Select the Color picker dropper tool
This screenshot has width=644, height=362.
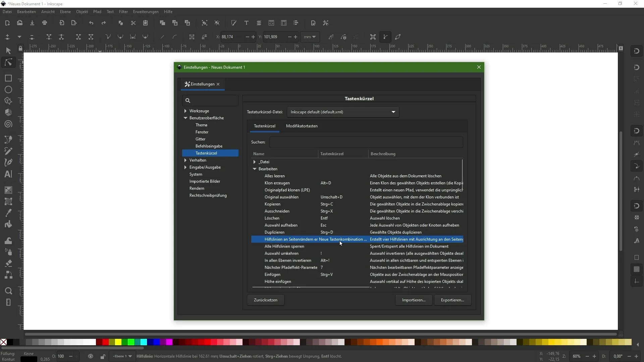(8, 213)
